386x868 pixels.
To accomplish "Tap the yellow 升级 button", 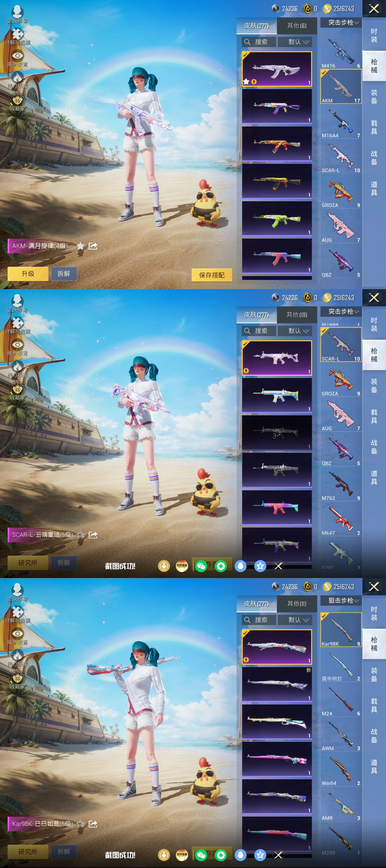I will pos(28,274).
